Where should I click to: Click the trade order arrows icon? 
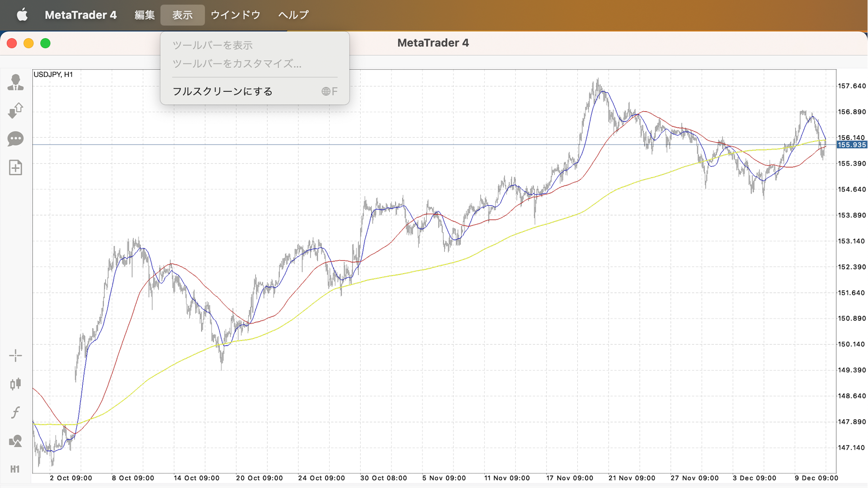15,111
